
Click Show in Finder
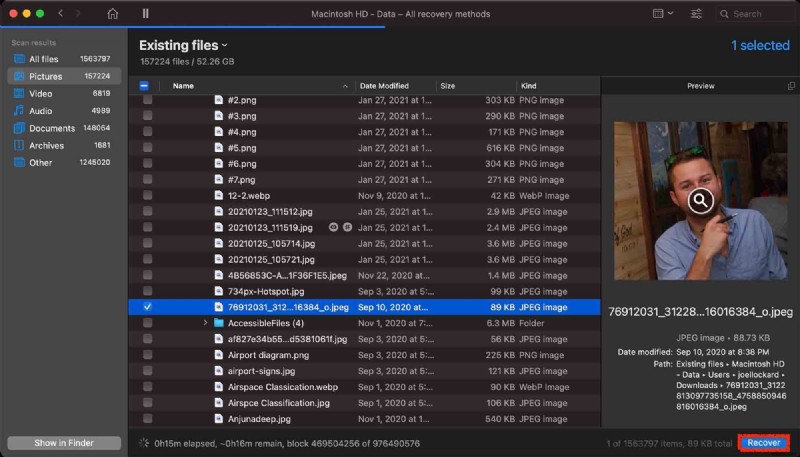[x=64, y=443]
